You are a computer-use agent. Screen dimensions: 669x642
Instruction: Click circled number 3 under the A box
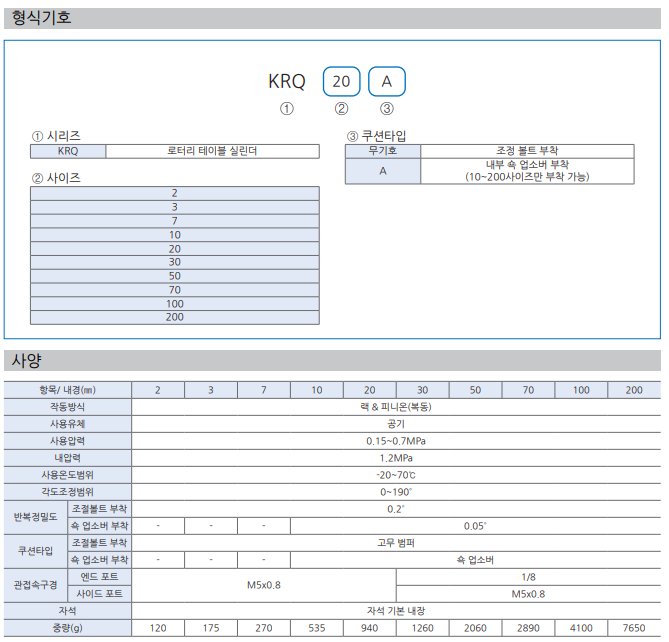pos(387,109)
